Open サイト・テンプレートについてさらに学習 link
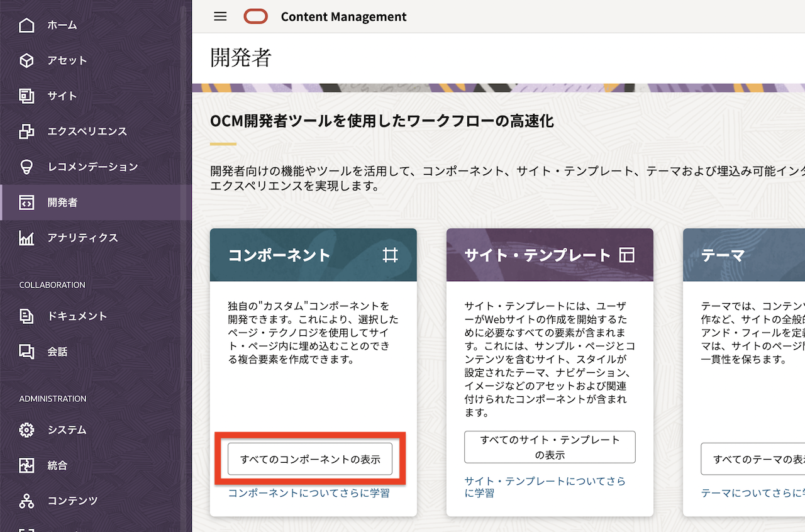Viewport: 805px width, 532px height. [545, 487]
